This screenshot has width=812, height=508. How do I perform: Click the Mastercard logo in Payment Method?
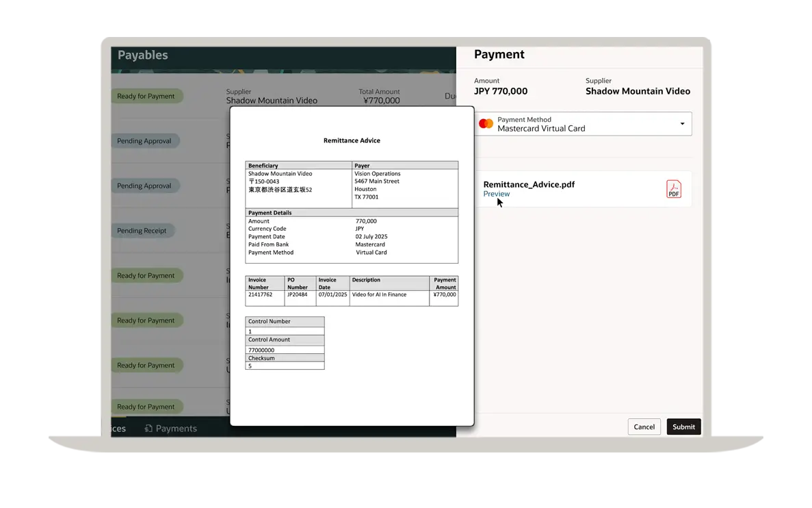pyautogui.click(x=486, y=124)
